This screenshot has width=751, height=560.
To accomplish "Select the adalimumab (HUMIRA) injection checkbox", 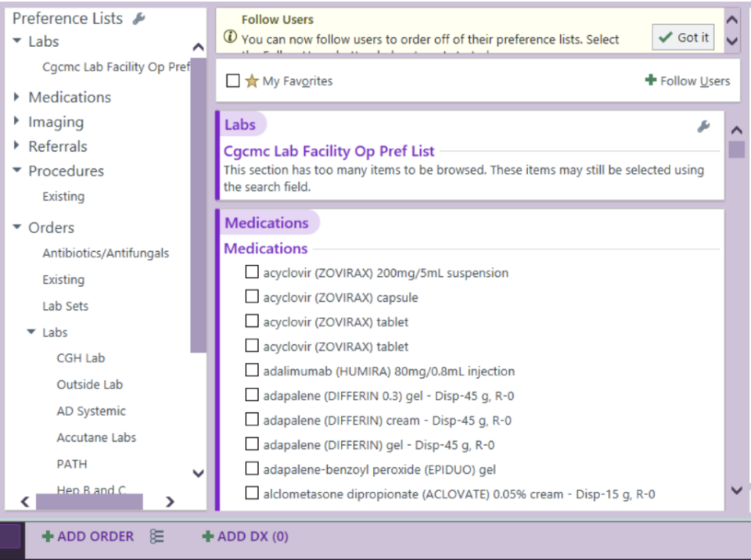I will point(252,370).
